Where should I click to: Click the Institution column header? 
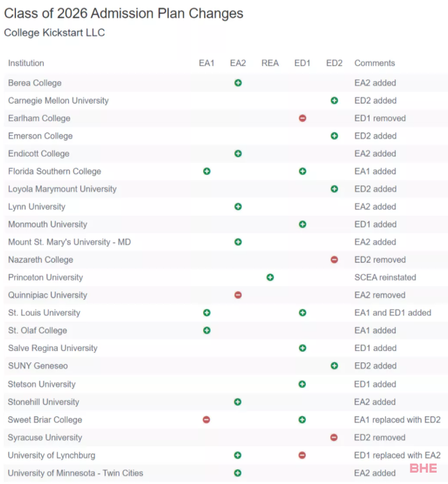click(x=26, y=63)
